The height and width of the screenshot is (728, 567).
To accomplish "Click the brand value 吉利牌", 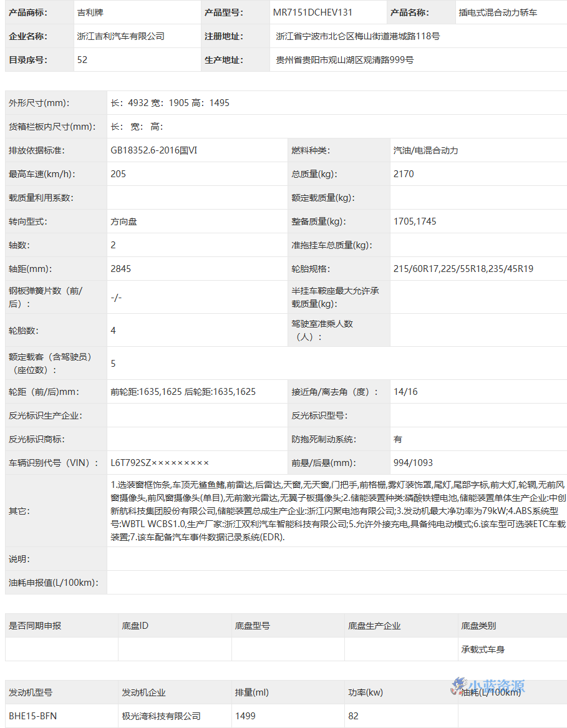I will 90,12.
